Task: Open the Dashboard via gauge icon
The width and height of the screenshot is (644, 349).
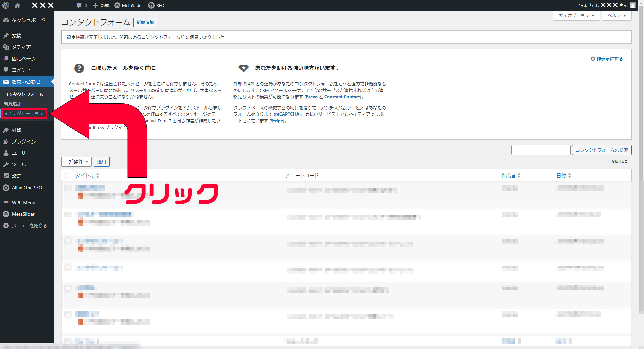Action: coord(6,20)
